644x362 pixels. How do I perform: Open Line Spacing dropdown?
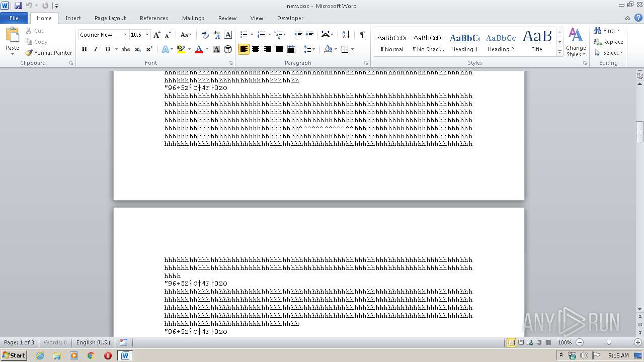click(x=309, y=49)
